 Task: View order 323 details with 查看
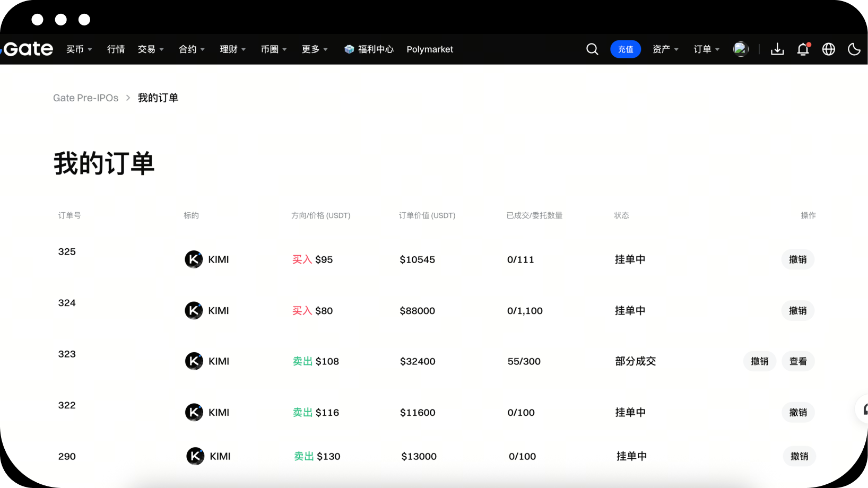[x=798, y=361]
